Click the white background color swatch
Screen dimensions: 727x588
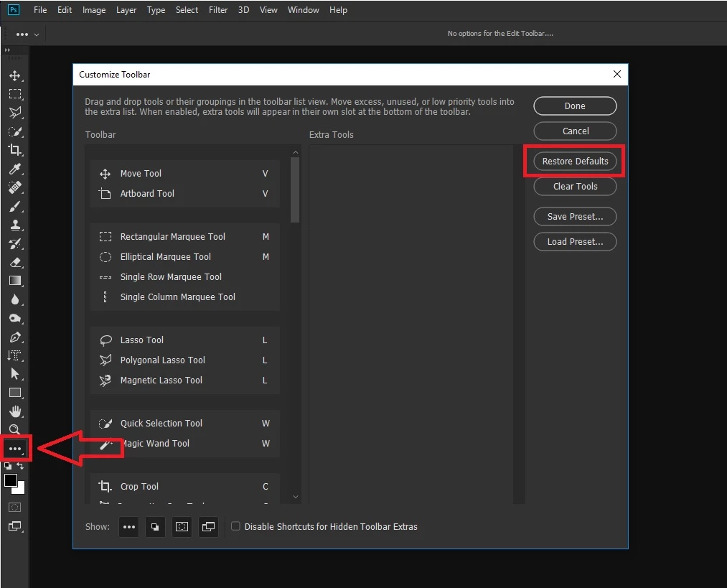[22, 490]
